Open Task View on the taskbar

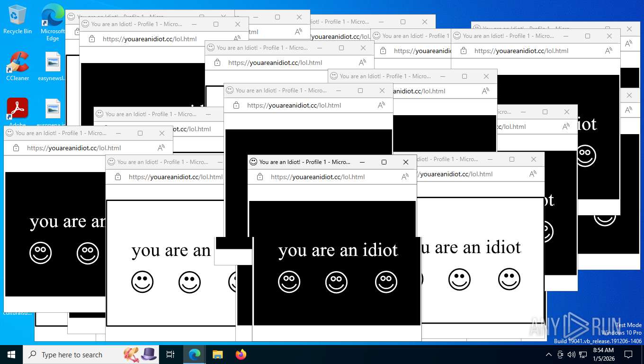[170, 355]
